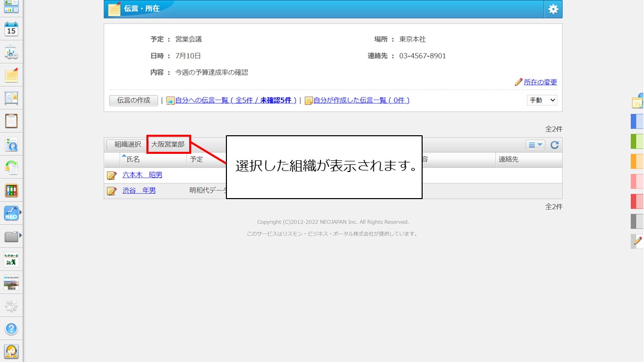644x362 pixels.
Task: Open settings gear in 伝言・所在 header
Action: (553, 9)
